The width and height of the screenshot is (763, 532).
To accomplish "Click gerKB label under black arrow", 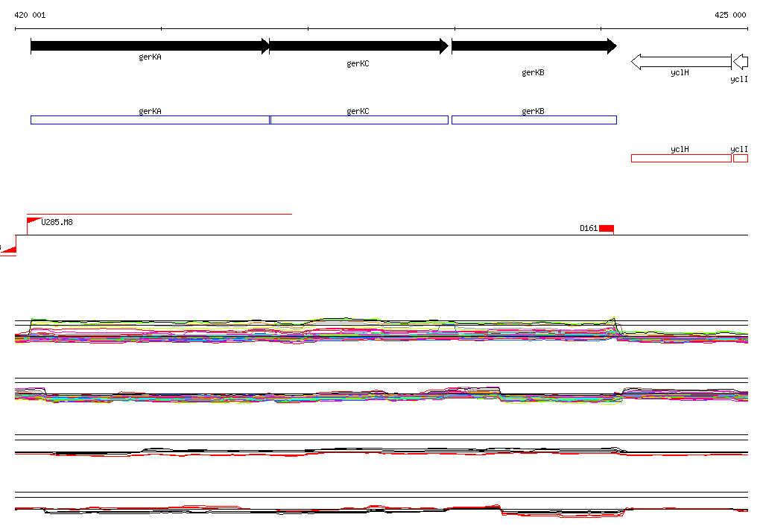I will (533, 72).
